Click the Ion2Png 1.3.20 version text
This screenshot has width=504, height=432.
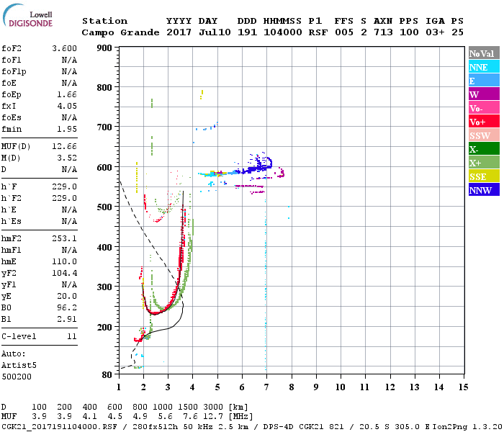point(467,426)
